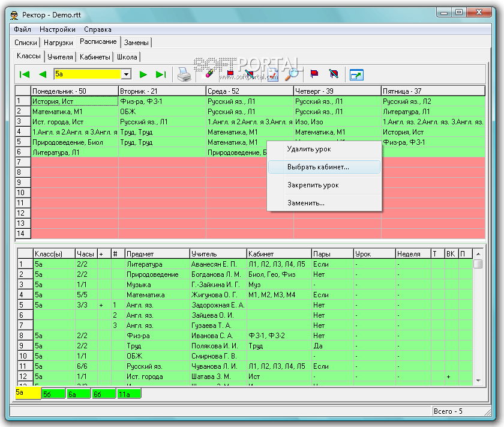Select the Friday cell Литература, Л1

[433, 112]
